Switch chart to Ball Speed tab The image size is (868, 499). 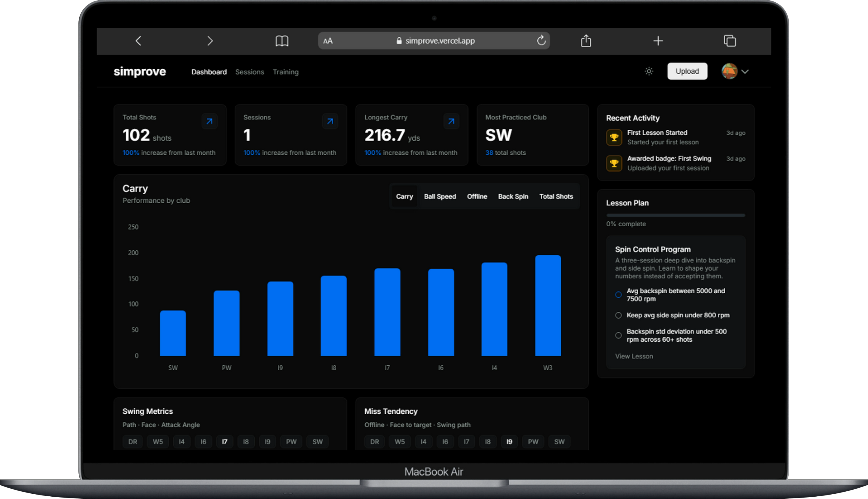(x=440, y=196)
